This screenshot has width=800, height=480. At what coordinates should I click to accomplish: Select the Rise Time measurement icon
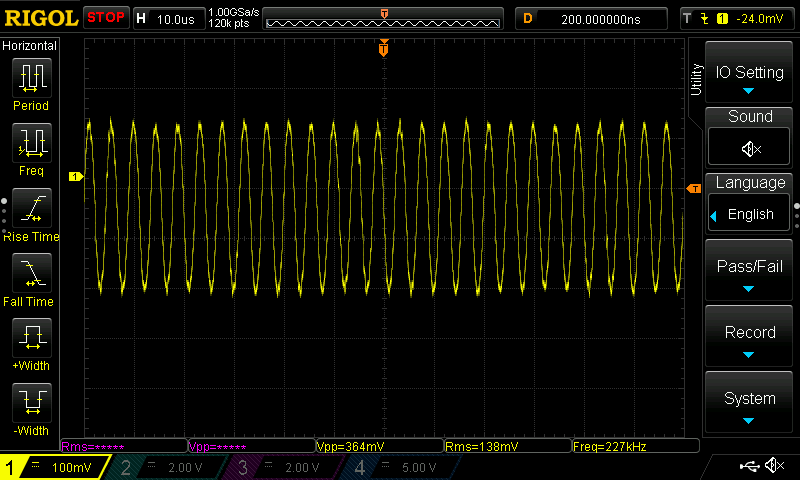coord(32,208)
